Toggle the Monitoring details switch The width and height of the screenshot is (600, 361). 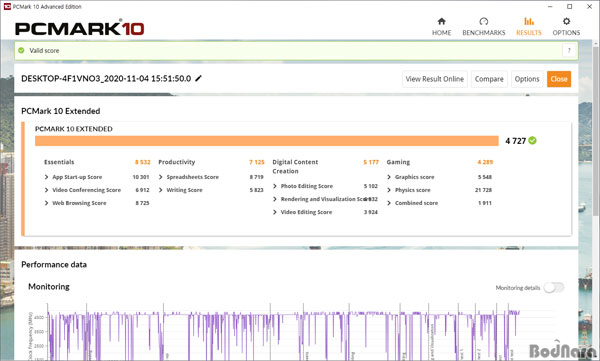[x=554, y=287]
